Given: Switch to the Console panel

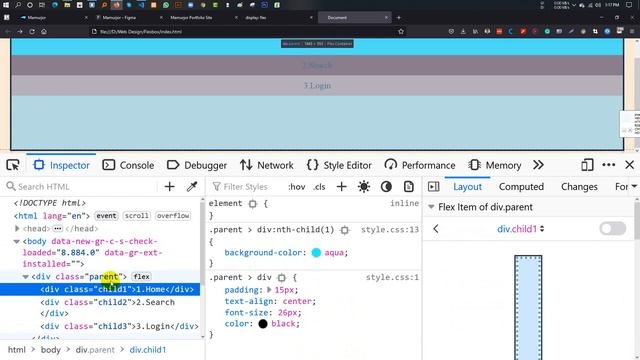Looking at the screenshot, I should [128, 165].
